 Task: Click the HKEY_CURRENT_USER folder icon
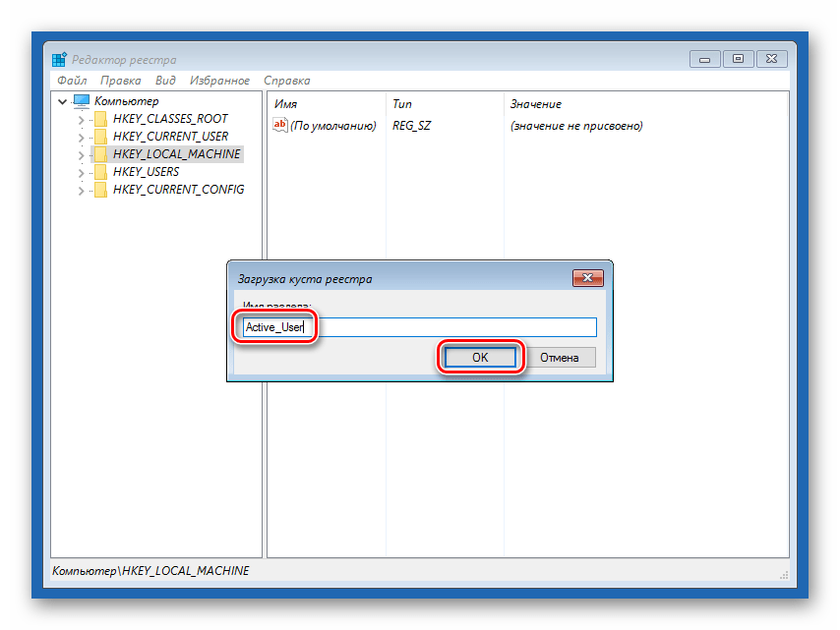click(x=100, y=136)
